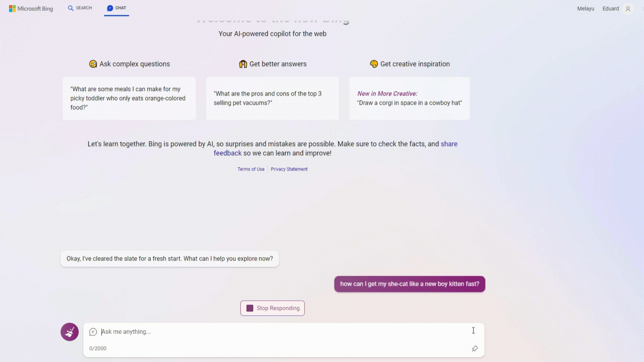This screenshot has width=644, height=362.
Task: Open the Privacy Statement link
Action: pyautogui.click(x=289, y=169)
